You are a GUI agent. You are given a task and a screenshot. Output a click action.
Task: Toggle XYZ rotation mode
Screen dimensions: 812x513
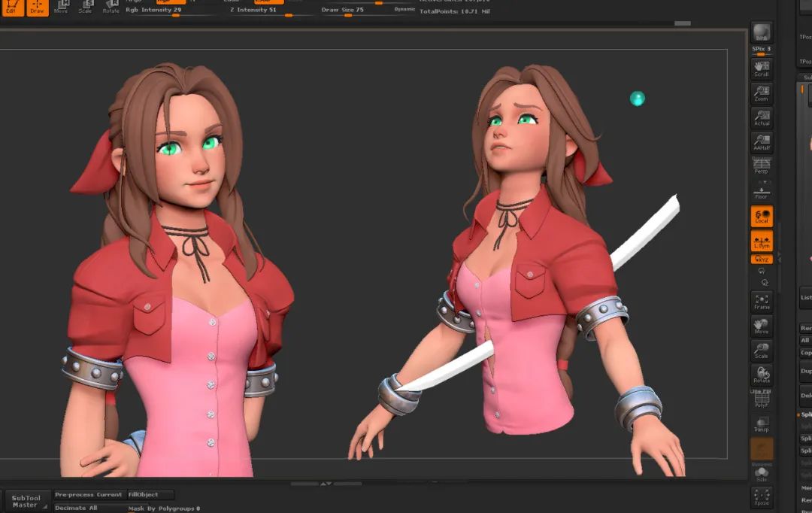coord(761,259)
